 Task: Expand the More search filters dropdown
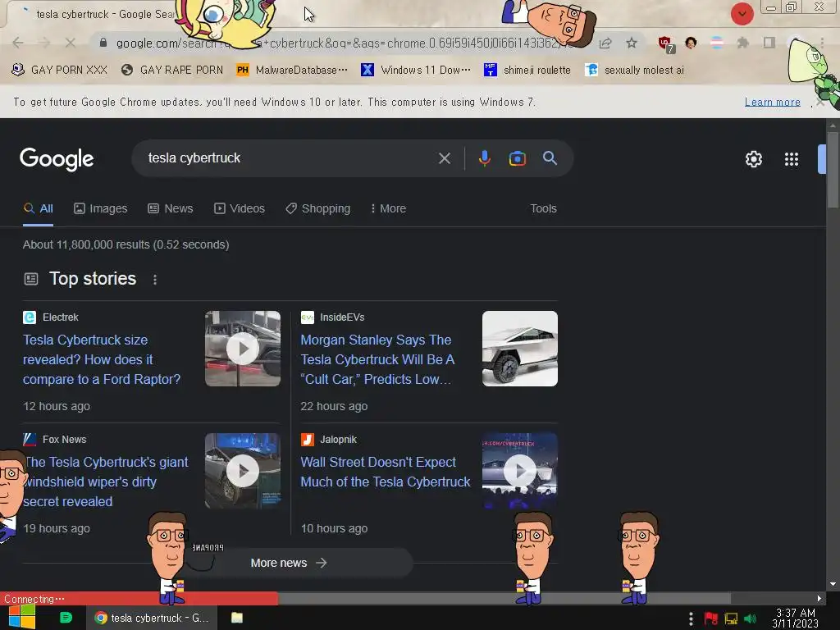[x=388, y=208]
